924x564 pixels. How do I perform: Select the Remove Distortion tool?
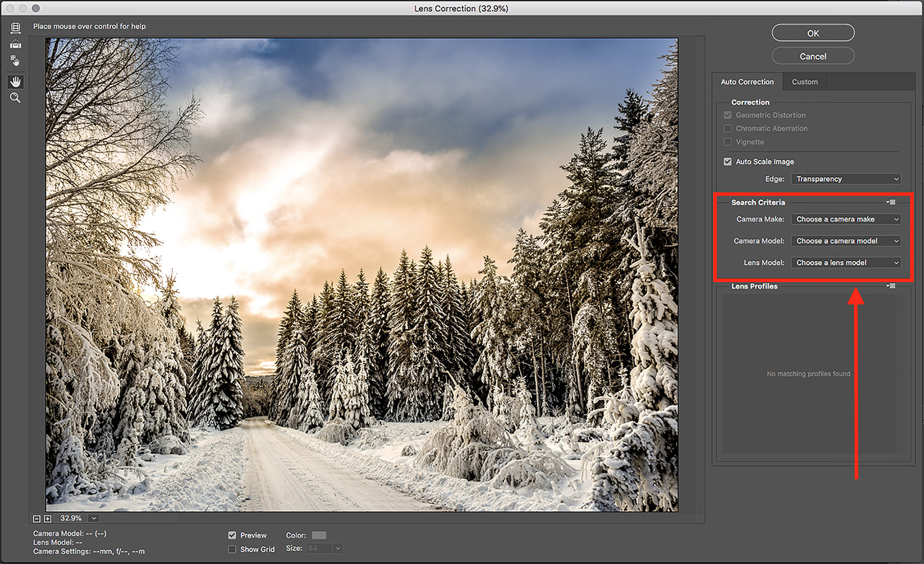point(15,27)
